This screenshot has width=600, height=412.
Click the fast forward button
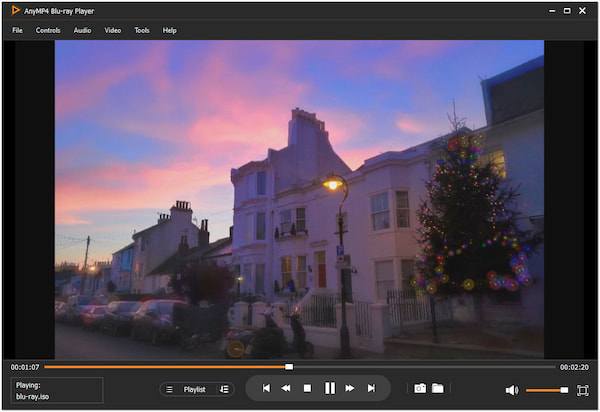tap(350, 388)
